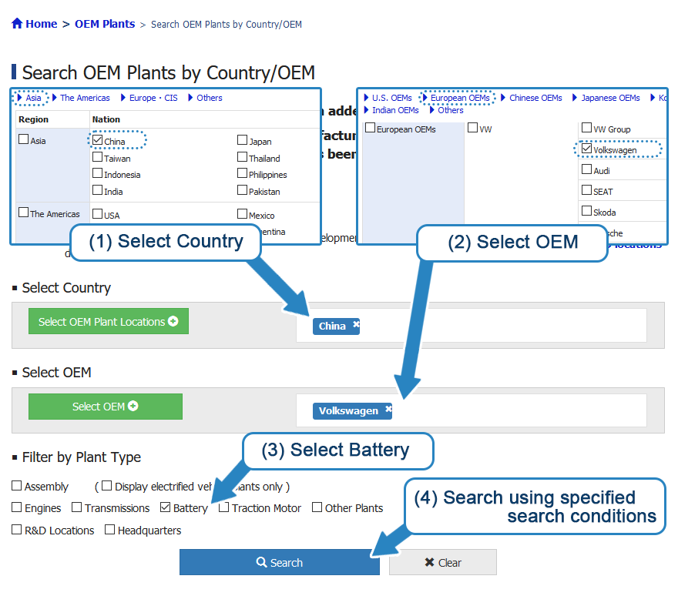The height and width of the screenshot is (616, 678).
Task: Click the green Select OEM button
Action: 106,407
